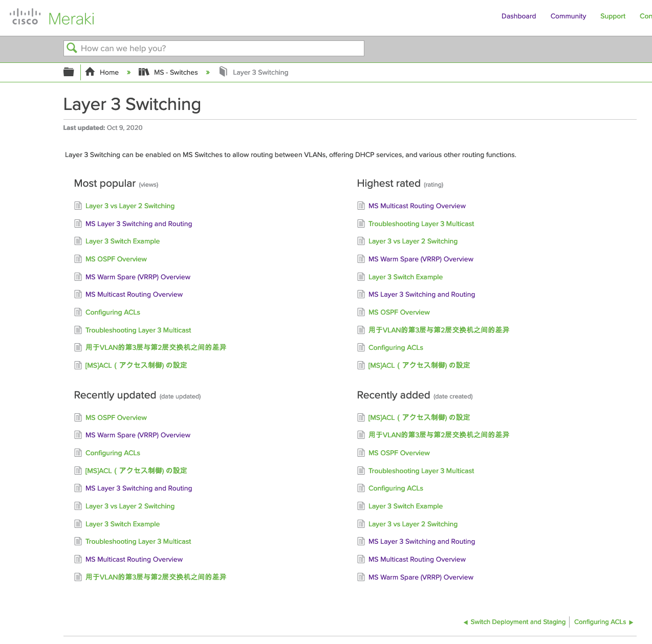652x644 pixels.
Task: Open the Dashboard menu item
Action: (518, 16)
